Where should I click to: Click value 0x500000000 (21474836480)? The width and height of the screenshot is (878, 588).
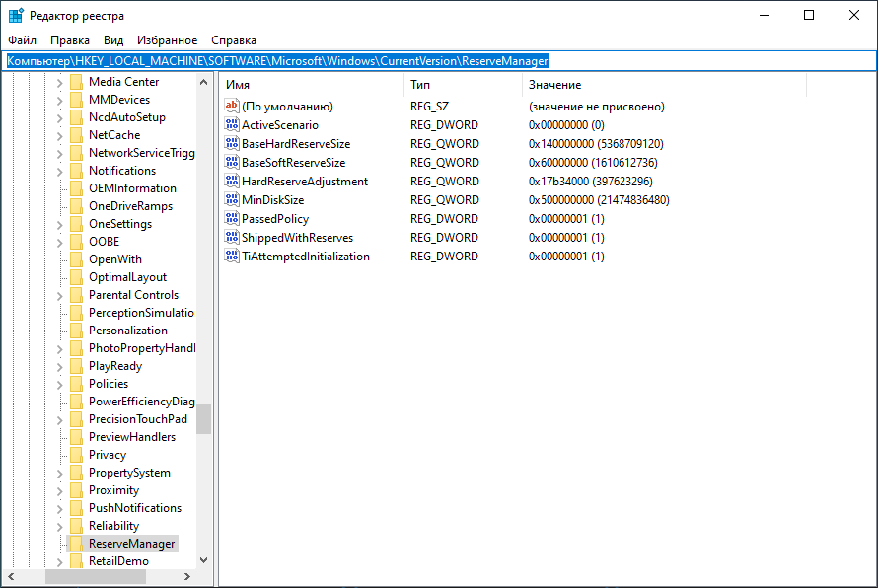599,200
